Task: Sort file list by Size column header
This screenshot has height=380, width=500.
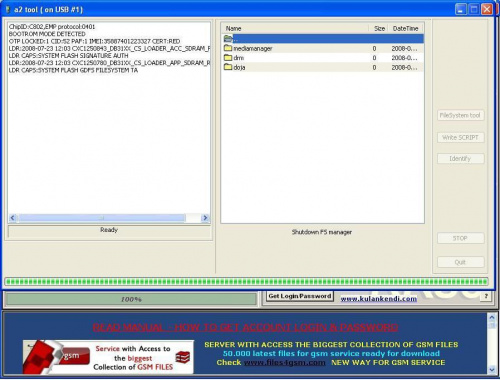Action: pyautogui.click(x=378, y=28)
